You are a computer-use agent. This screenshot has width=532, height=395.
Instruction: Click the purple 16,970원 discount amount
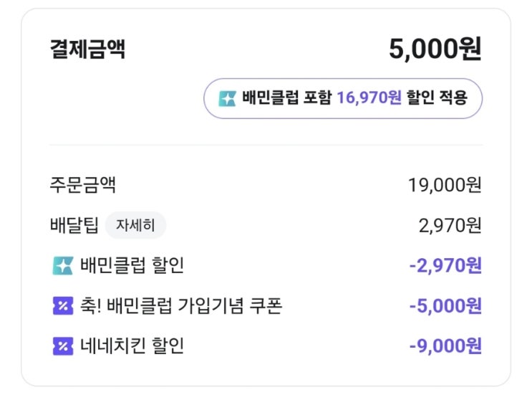click(369, 98)
